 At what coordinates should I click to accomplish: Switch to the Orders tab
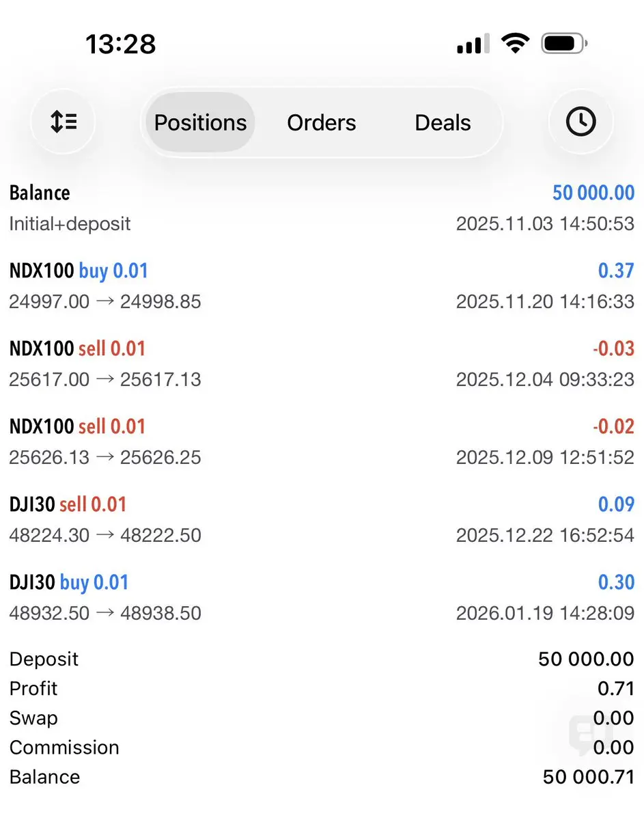[x=321, y=123]
